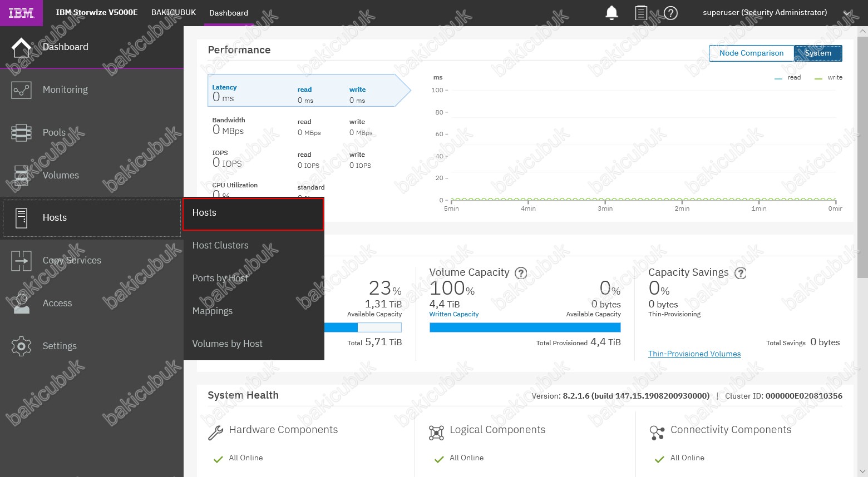Click the Logical Components icon
The image size is (868, 477).
[436, 433]
